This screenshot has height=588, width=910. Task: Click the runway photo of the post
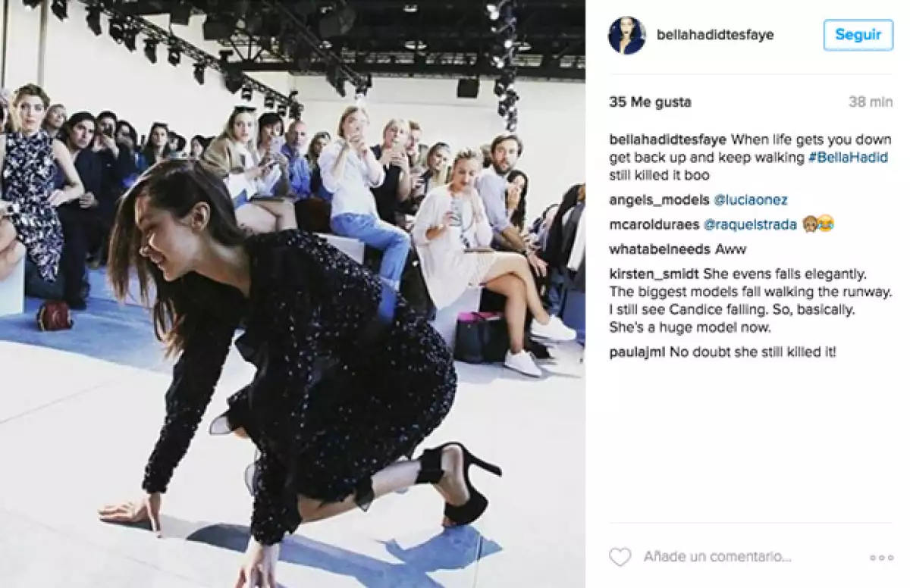293,294
